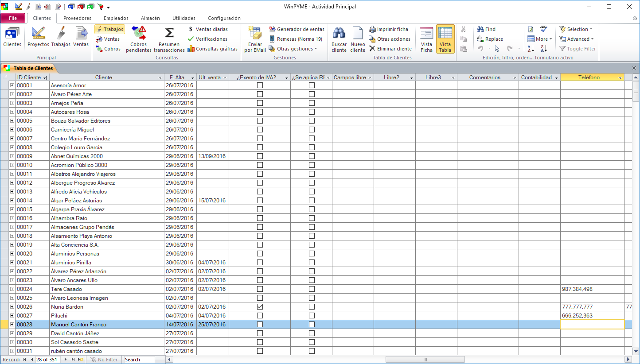
Task: Click the record Search input field
Action: [139, 360]
